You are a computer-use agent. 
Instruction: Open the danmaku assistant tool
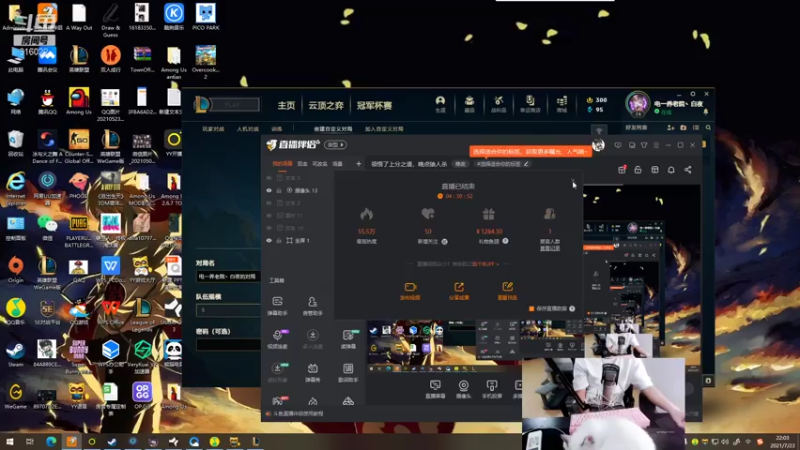pos(277,306)
